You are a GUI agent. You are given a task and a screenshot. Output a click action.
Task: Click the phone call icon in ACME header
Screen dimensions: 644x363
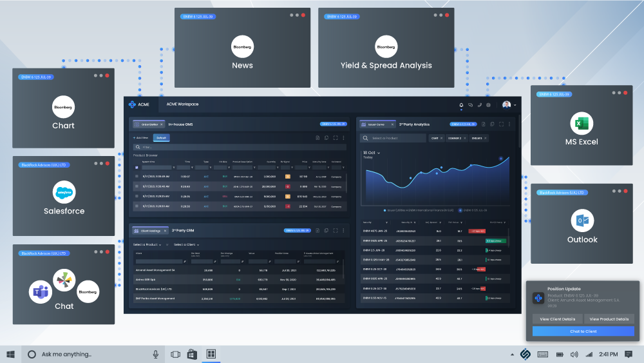point(479,105)
